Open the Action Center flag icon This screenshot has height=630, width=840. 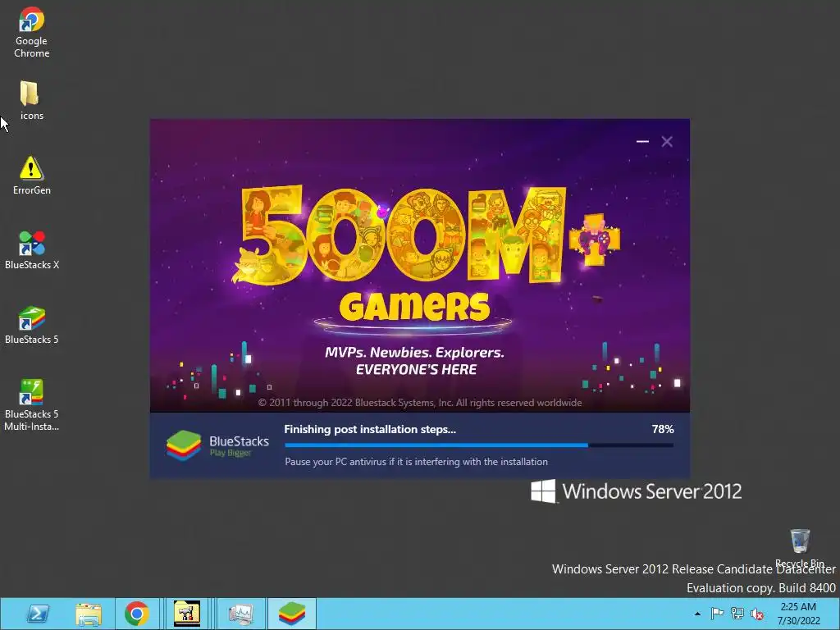[x=717, y=614]
